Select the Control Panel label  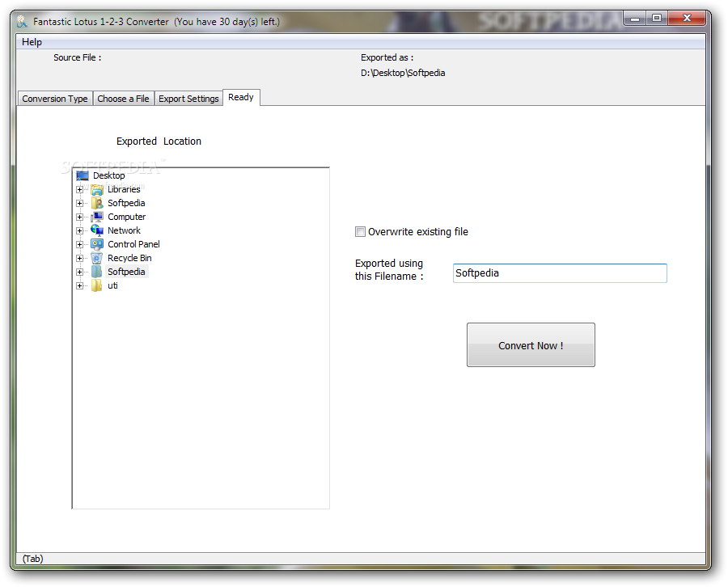[x=133, y=244]
